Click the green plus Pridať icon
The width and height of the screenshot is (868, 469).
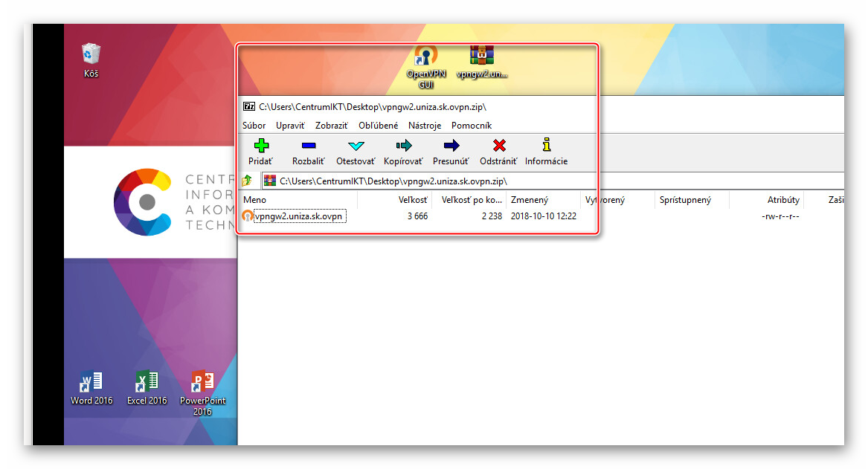260,146
